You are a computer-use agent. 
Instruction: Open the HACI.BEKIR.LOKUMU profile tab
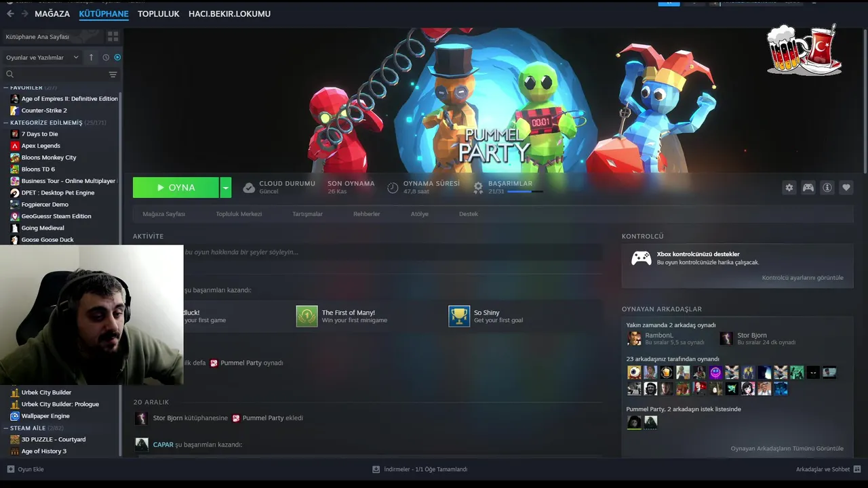click(229, 14)
